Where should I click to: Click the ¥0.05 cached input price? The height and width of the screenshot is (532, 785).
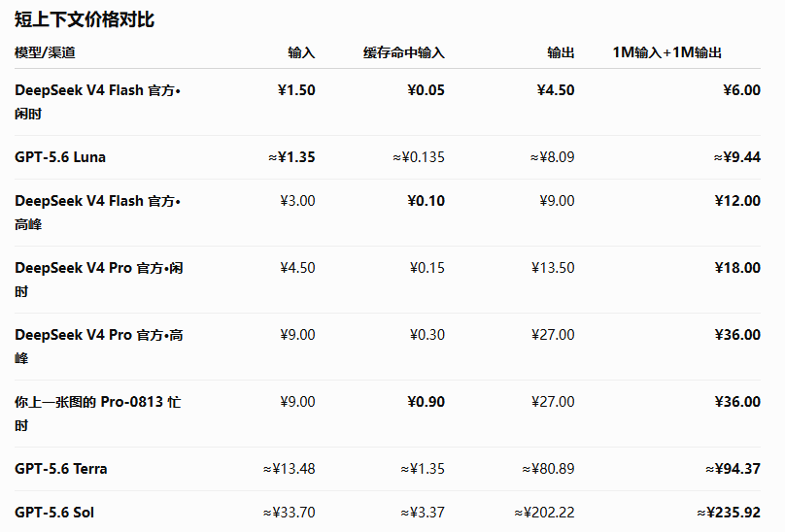click(426, 90)
